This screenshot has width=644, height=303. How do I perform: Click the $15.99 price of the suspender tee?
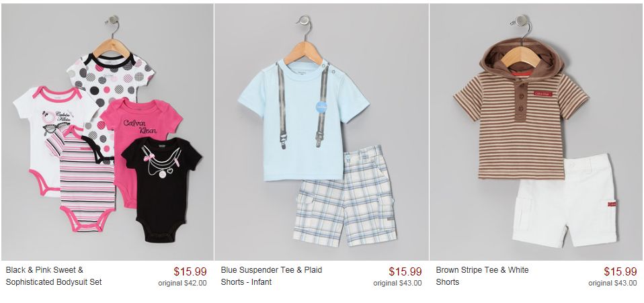(405, 272)
